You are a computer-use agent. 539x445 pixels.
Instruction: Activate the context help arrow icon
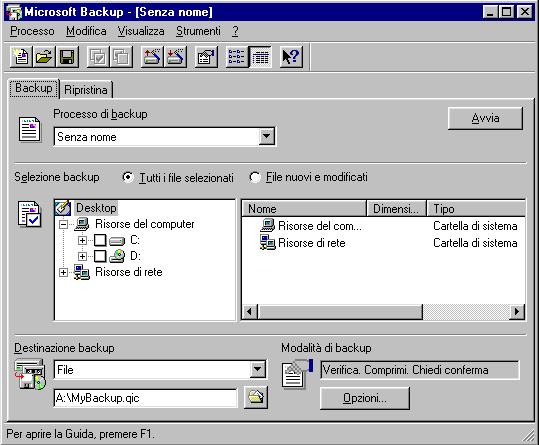tap(291, 57)
